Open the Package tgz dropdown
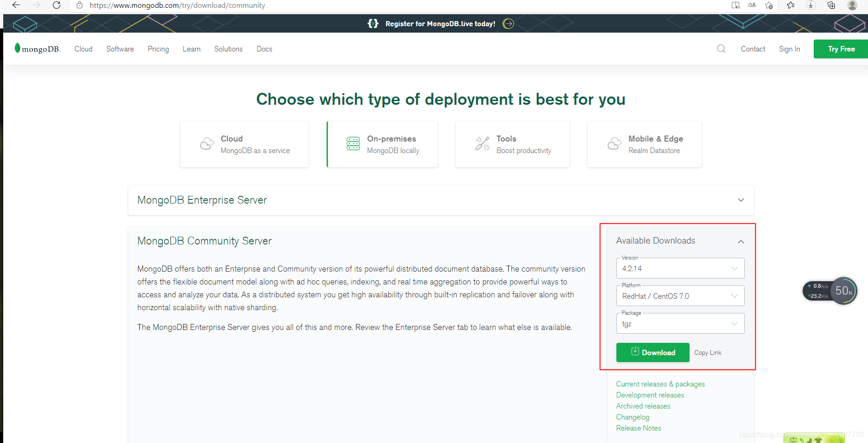868x443 pixels. point(680,324)
